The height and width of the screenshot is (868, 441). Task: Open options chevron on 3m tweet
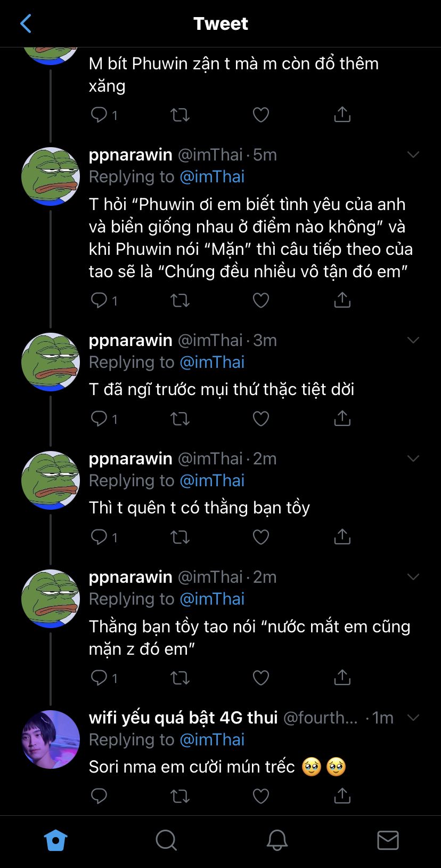click(413, 340)
